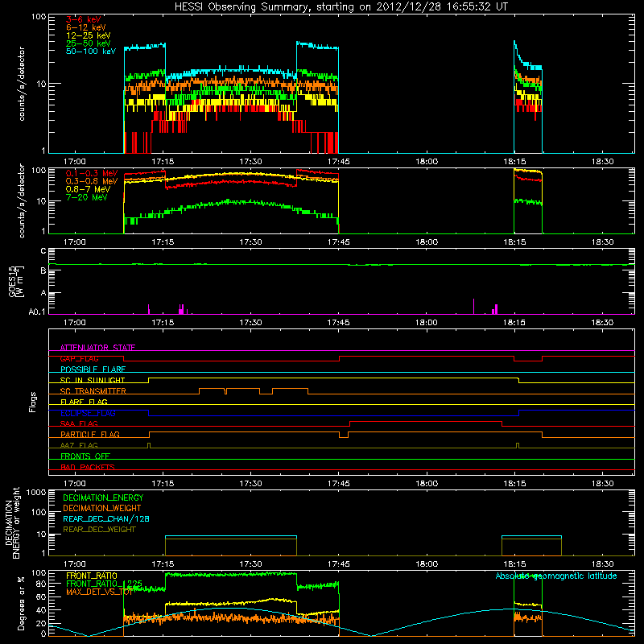Viewport: 644px width, 644px height.
Task: Click the Absolute geomagnetic latitude label
Action: pos(556,576)
